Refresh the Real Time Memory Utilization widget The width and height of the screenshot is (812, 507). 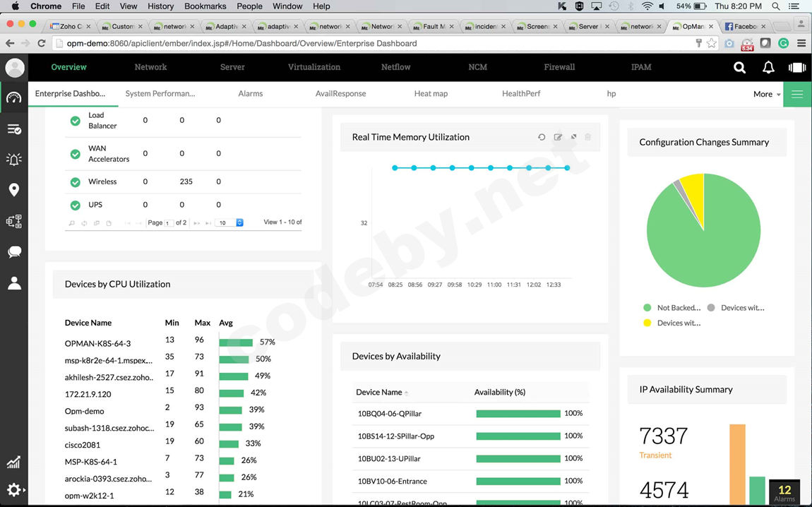tap(542, 137)
